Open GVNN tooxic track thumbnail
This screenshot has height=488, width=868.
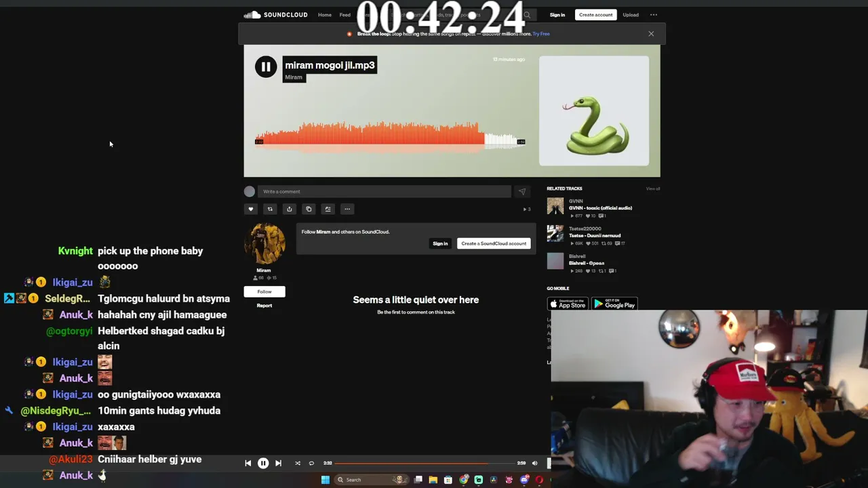[555, 206]
